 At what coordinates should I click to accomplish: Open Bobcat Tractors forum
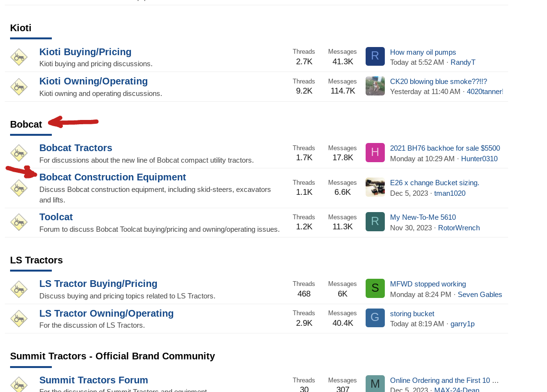click(76, 148)
